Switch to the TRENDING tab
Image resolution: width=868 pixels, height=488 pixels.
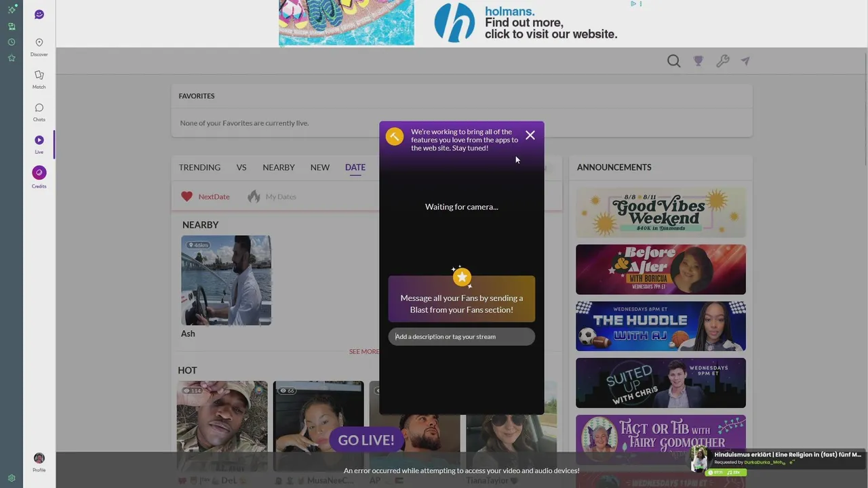click(x=199, y=167)
